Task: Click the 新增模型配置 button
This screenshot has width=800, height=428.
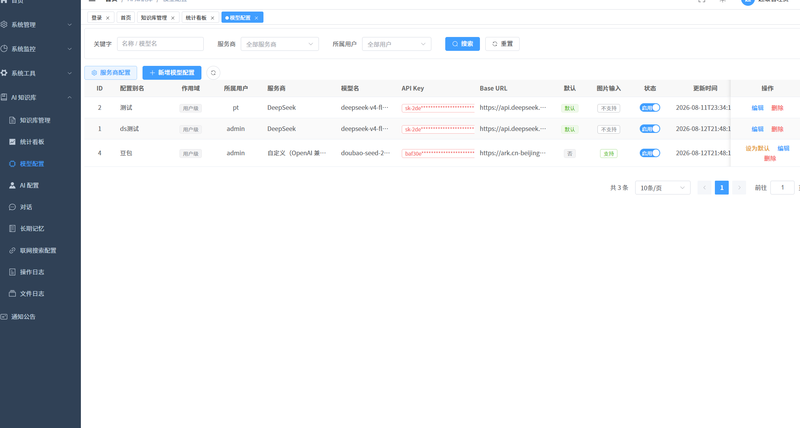Action: pos(172,73)
